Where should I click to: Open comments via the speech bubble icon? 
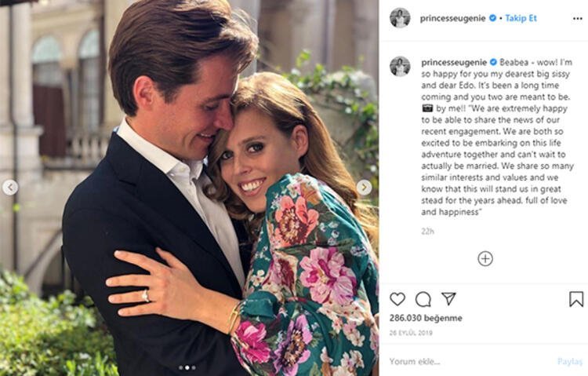[x=423, y=299]
